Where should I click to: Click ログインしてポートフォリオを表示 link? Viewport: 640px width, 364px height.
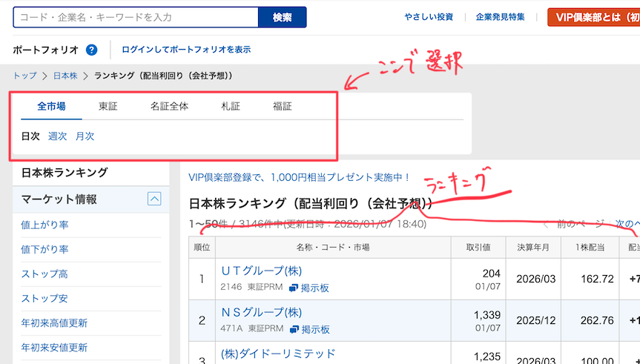coord(186,50)
